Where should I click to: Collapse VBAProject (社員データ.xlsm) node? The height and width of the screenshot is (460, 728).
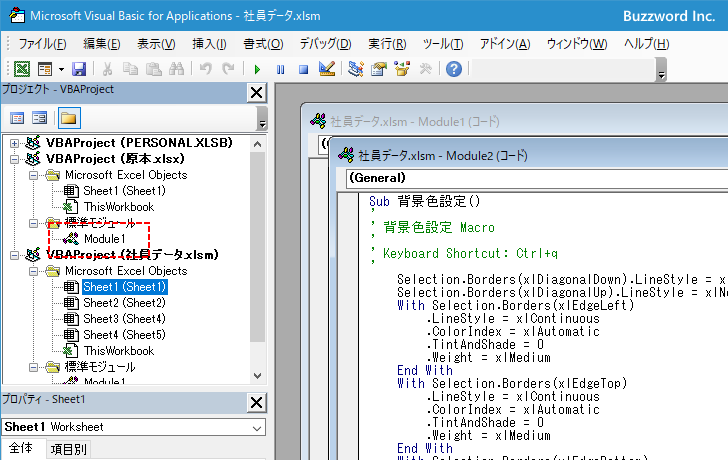coord(14,255)
